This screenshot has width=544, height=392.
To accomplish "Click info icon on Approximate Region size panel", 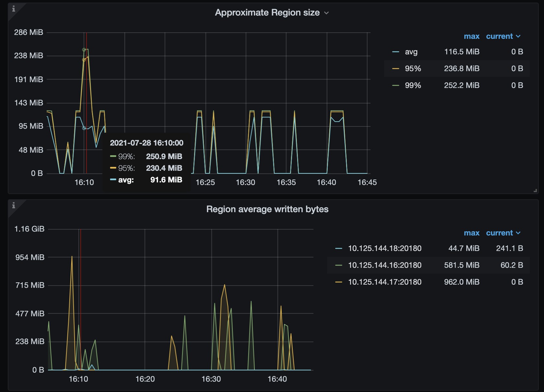I will (14, 9).
